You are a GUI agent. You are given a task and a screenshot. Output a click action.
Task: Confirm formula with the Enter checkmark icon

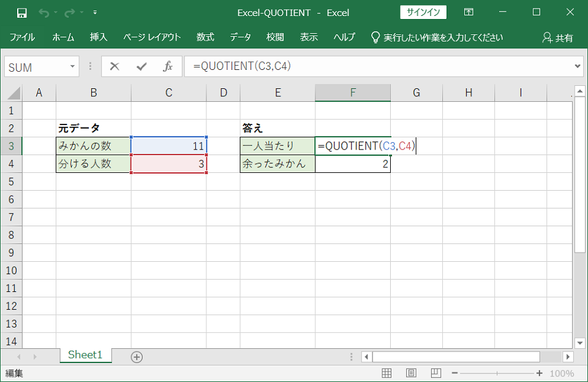point(141,66)
